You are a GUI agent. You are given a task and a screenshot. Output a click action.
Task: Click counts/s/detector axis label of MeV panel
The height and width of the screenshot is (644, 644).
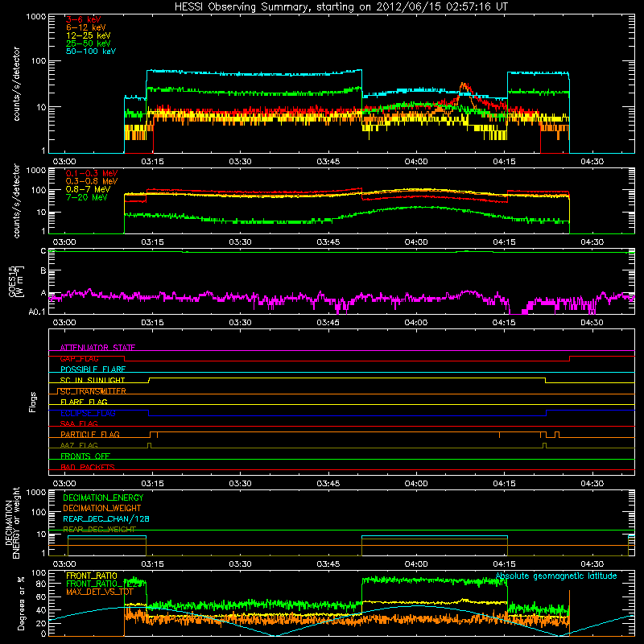click(x=16, y=200)
